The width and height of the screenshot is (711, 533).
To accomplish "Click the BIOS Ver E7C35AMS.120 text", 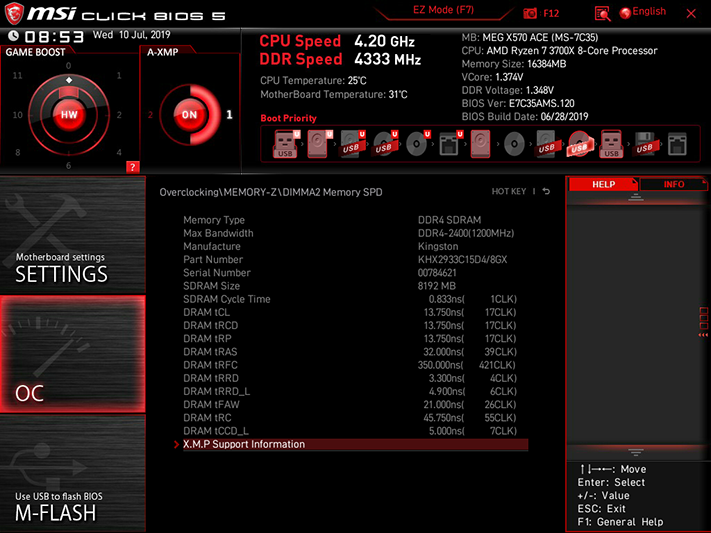I will (518, 103).
